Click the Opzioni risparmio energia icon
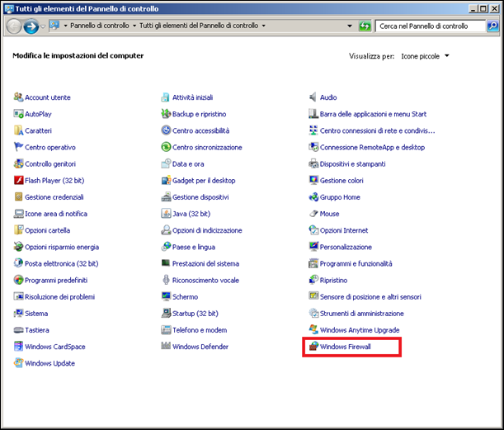504x430 pixels. pyautogui.click(x=18, y=247)
